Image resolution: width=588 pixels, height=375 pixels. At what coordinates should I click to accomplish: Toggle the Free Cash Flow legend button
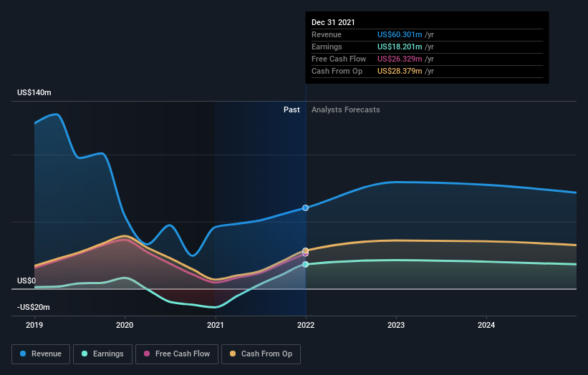pyautogui.click(x=177, y=354)
